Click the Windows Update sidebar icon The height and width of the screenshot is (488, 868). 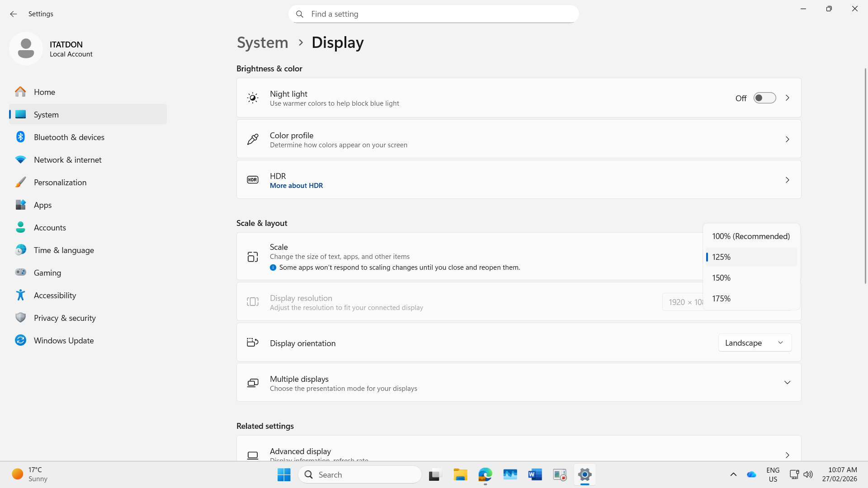tap(20, 340)
